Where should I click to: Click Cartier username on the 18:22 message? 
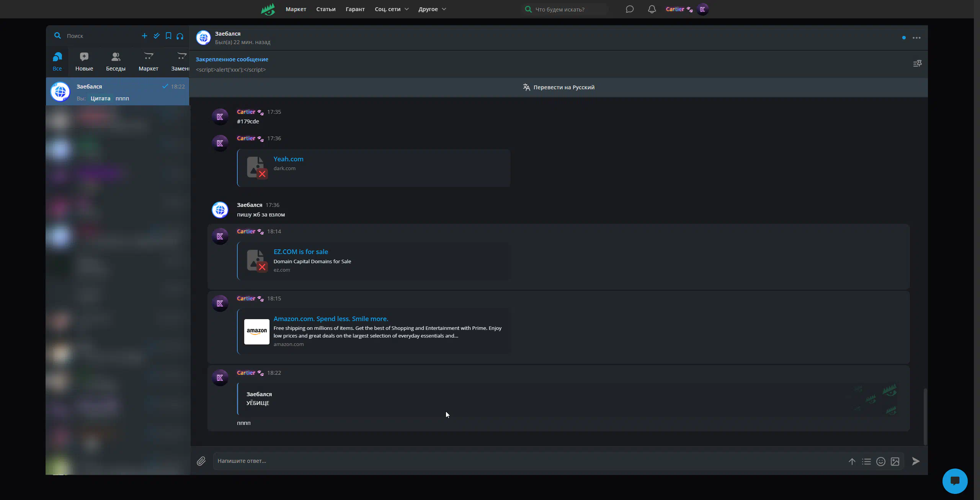pyautogui.click(x=246, y=373)
